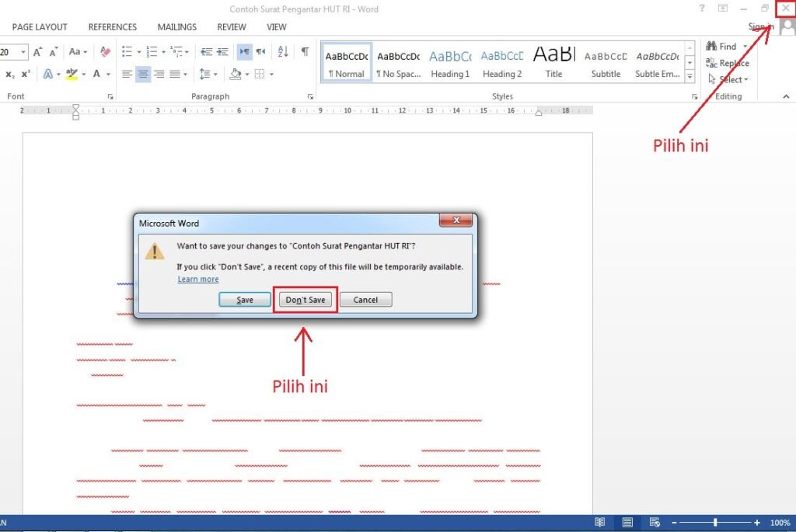Open the REFERENCES ribbon tab
This screenshot has width=796, height=532.
pos(112,27)
